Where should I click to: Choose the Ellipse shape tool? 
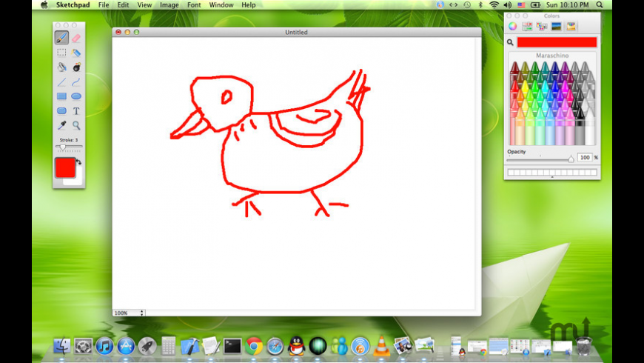coord(76,96)
